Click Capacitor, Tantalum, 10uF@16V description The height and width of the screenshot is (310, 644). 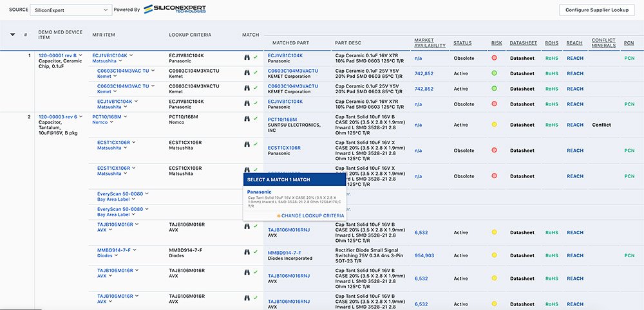click(x=58, y=127)
